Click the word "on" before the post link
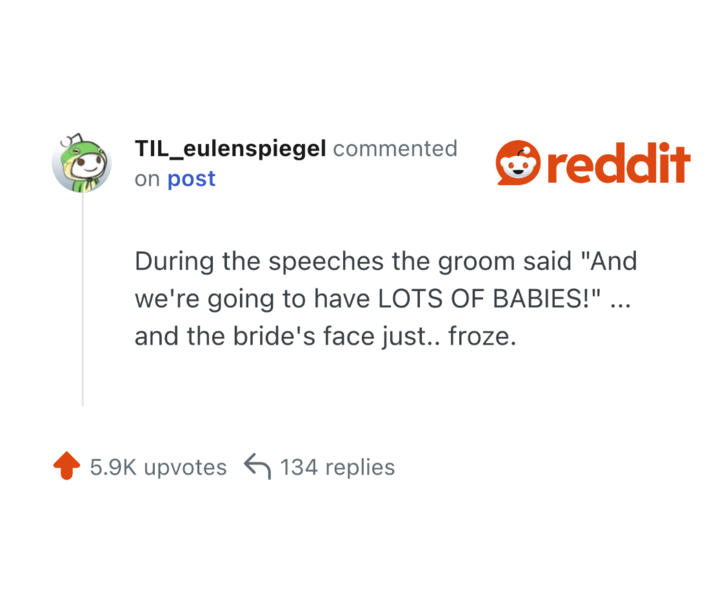Screen dimensions: 716x599 (x=147, y=179)
